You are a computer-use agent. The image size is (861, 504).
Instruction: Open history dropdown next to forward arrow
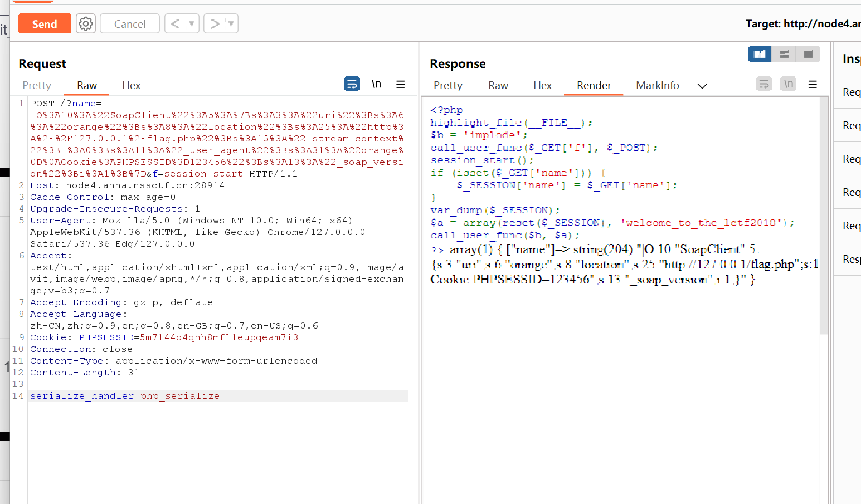click(231, 23)
